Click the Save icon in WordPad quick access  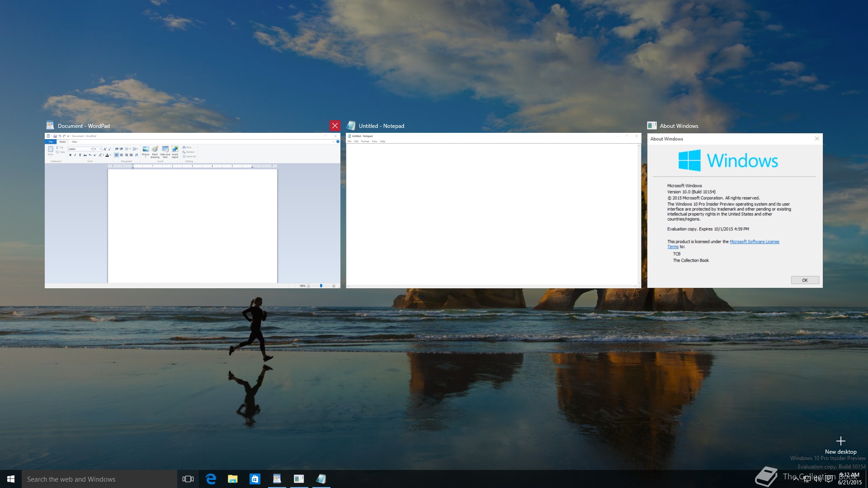point(55,136)
